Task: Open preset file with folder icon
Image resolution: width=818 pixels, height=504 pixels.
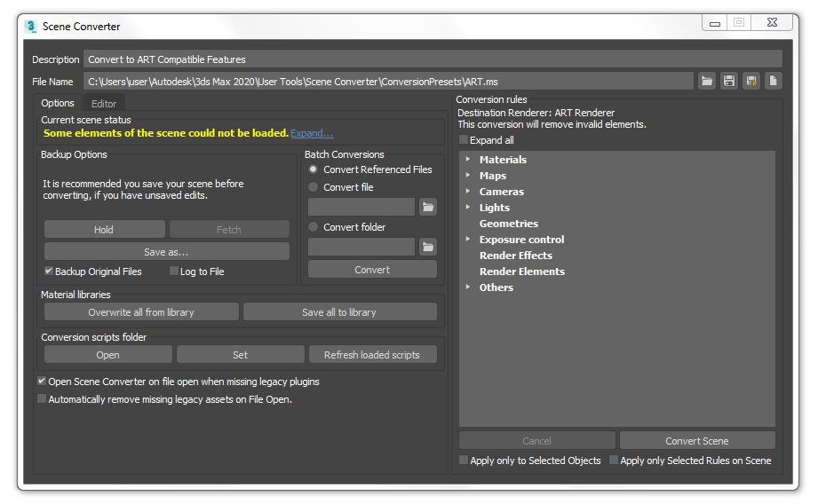Action: coord(707,81)
